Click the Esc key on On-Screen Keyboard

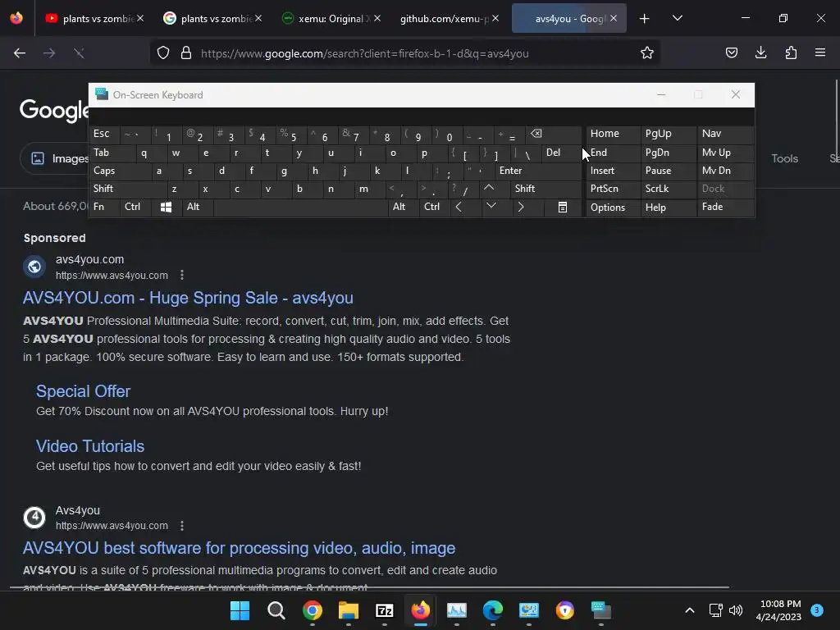point(104,134)
